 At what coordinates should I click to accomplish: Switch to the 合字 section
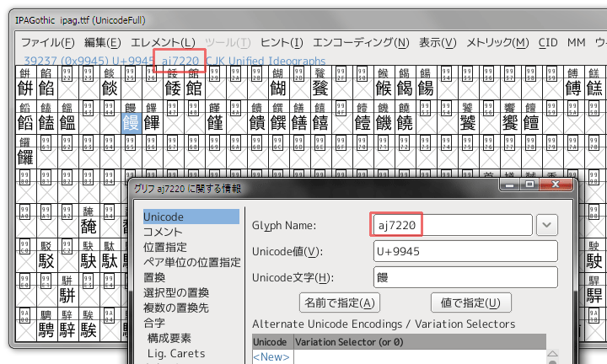(154, 323)
